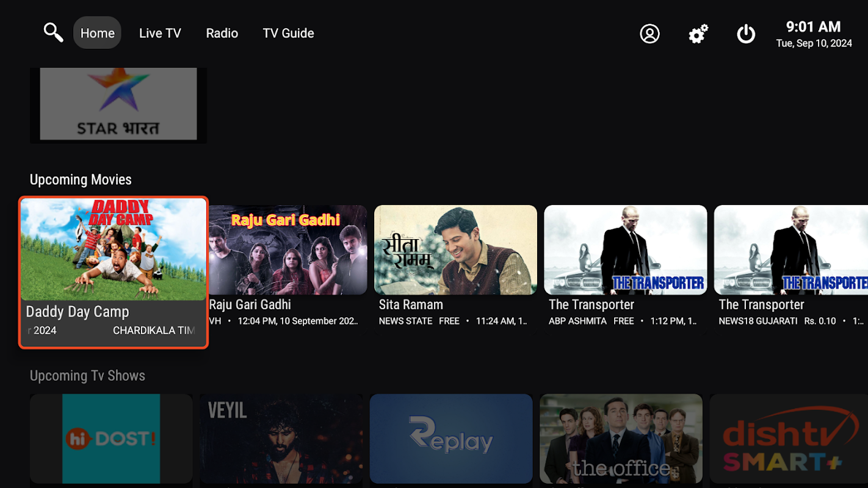
Task: Open the settings gears icon
Action: click(698, 34)
